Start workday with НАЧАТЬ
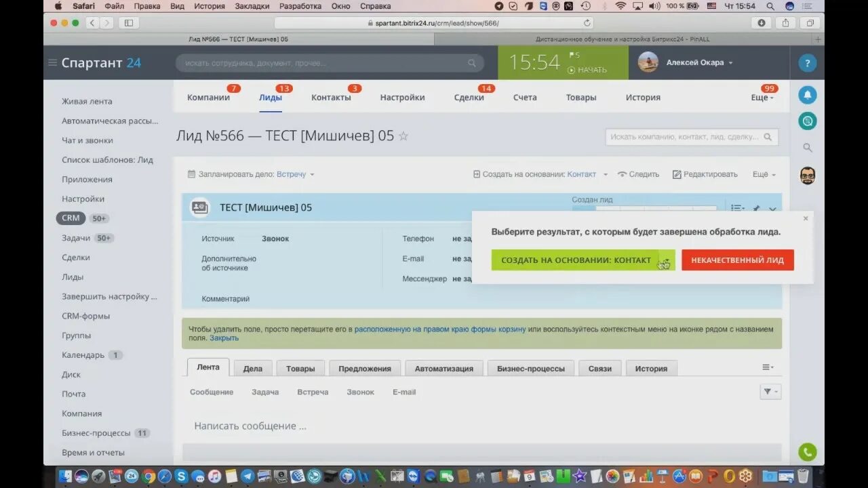Screen dimensions: 868x488 (587, 70)
